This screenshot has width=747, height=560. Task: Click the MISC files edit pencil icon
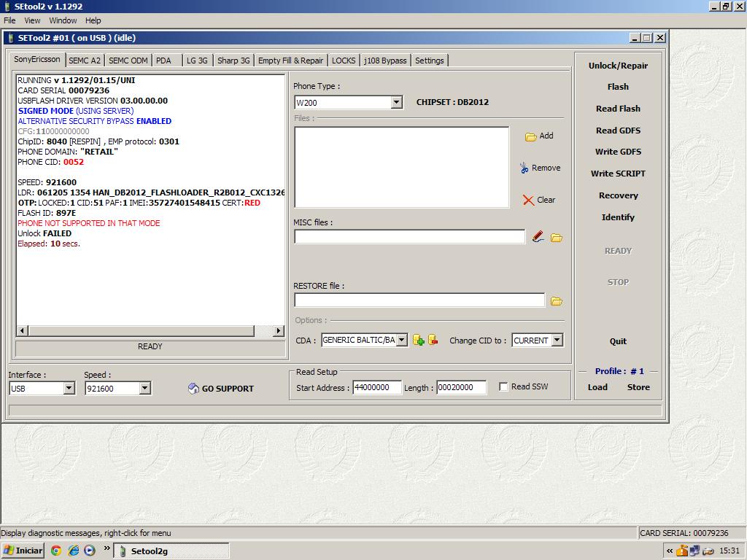click(538, 237)
